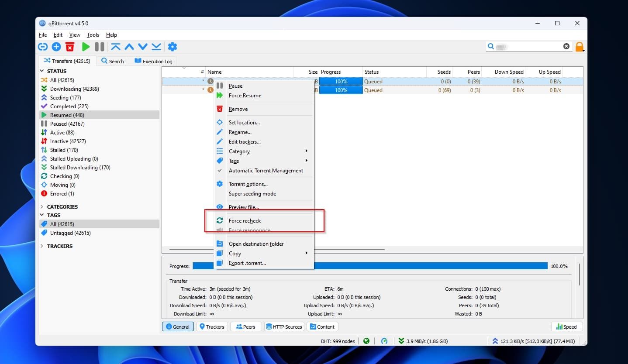The height and width of the screenshot is (364, 628).
Task: Expand the Category submenu
Action: (x=239, y=151)
